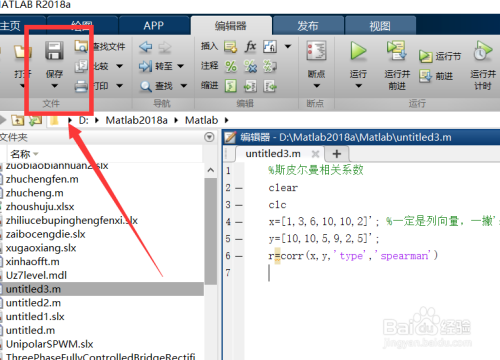Run the script with green arrow

click(358, 51)
